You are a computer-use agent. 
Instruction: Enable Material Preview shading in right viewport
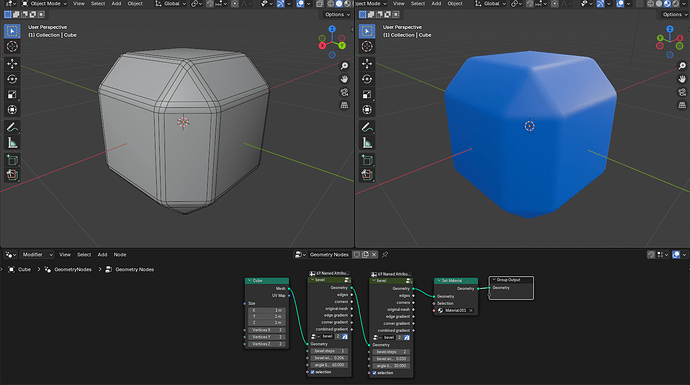[667, 4]
